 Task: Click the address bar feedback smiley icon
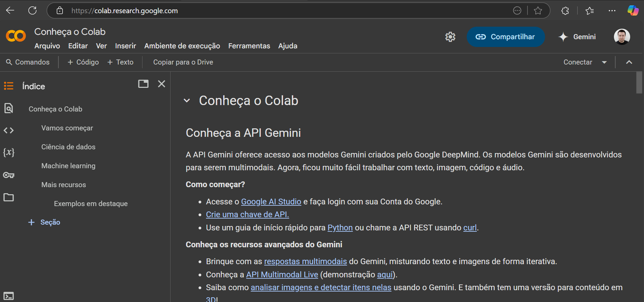517,10
